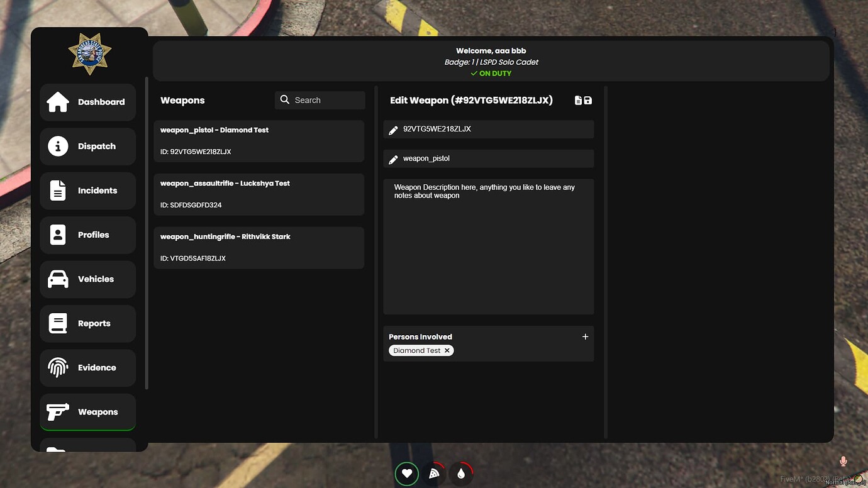
Task: Click the copy document icon next to save
Action: pyautogui.click(x=578, y=99)
